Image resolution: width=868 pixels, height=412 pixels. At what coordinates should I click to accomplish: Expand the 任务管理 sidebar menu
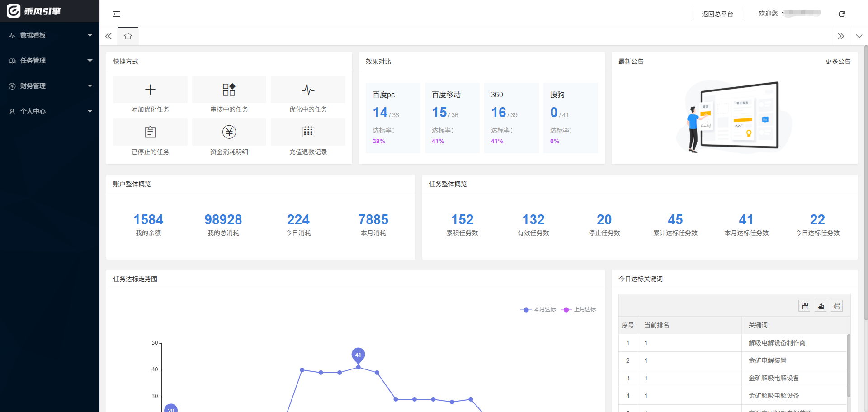pos(50,61)
